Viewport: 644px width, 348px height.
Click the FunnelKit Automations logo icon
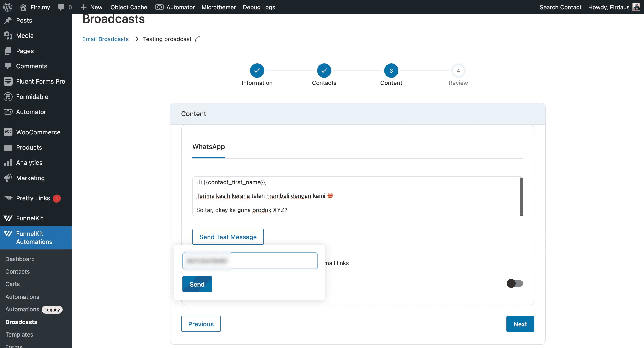point(8,233)
